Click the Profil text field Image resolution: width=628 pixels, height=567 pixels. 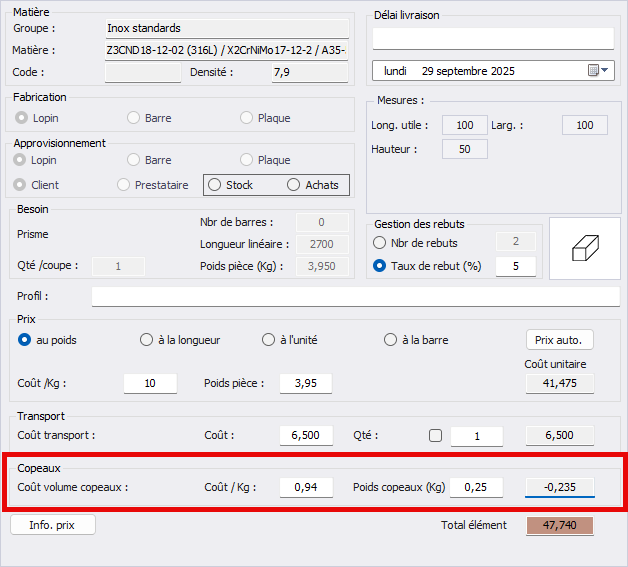[x=355, y=297]
